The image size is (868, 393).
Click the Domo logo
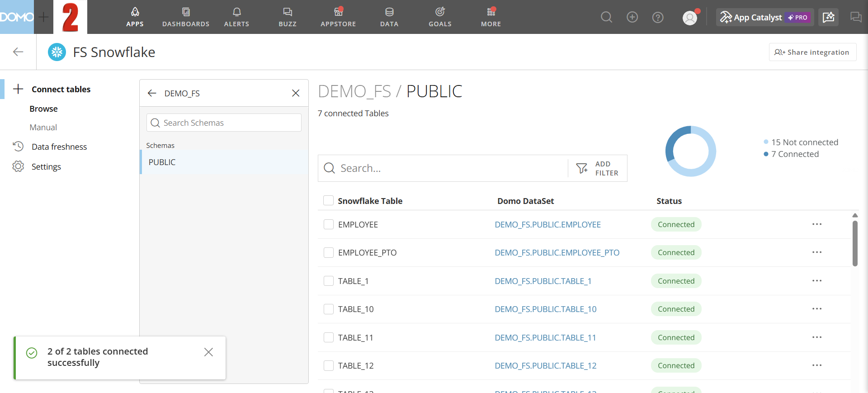pyautogui.click(x=17, y=17)
